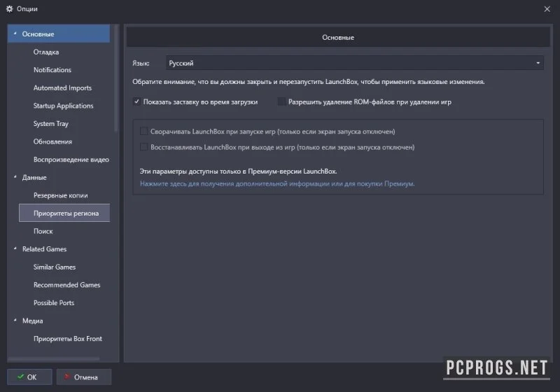Click the sidebar vertical scrollbar
Image resolution: width=560 pixels, height=392 pixels.
(116, 78)
